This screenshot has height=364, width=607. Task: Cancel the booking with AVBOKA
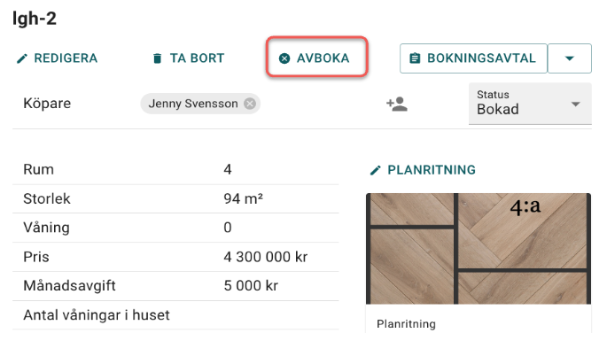(317, 58)
